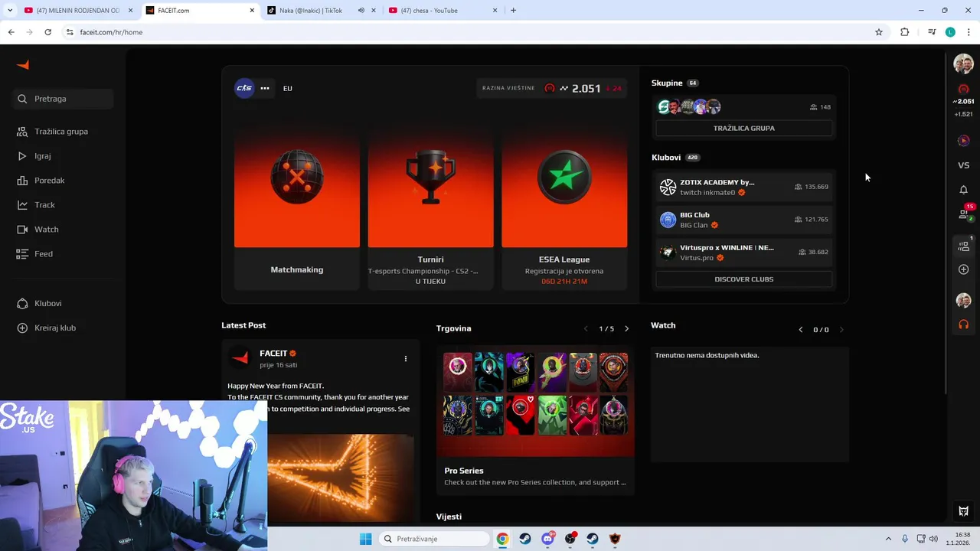
Task: Click the FACEIT logo in sidebar
Action: [x=23, y=65]
